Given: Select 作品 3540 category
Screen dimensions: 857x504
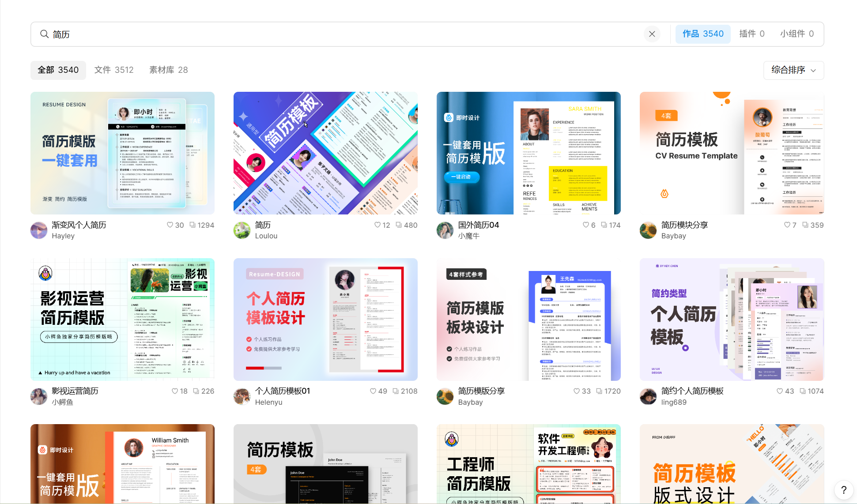Looking at the screenshot, I should point(703,34).
